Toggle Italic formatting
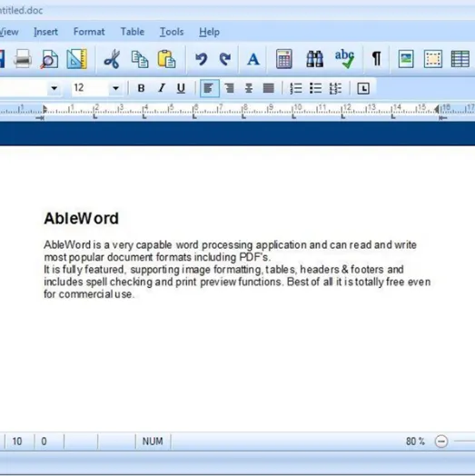Screen dimensions: 475x476 point(162,88)
